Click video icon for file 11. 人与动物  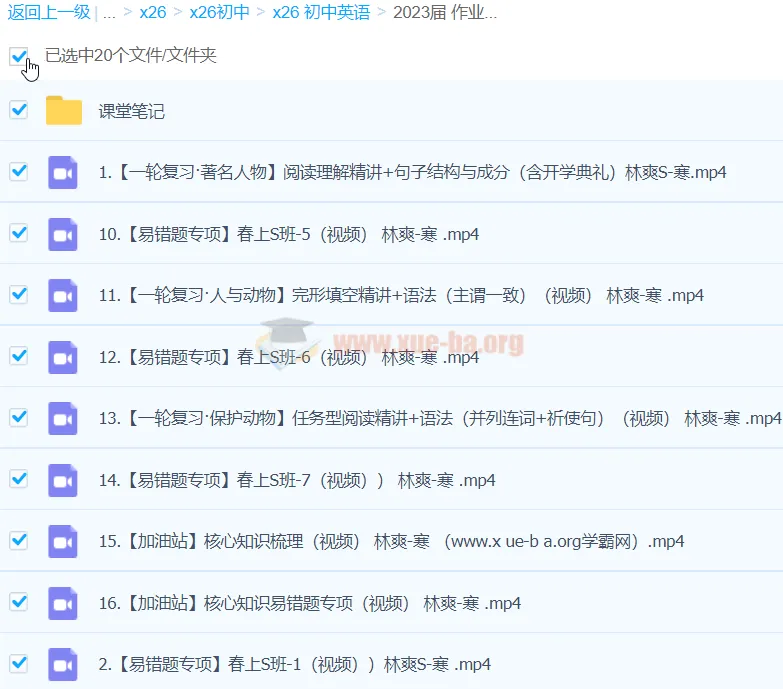tap(63, 296)
